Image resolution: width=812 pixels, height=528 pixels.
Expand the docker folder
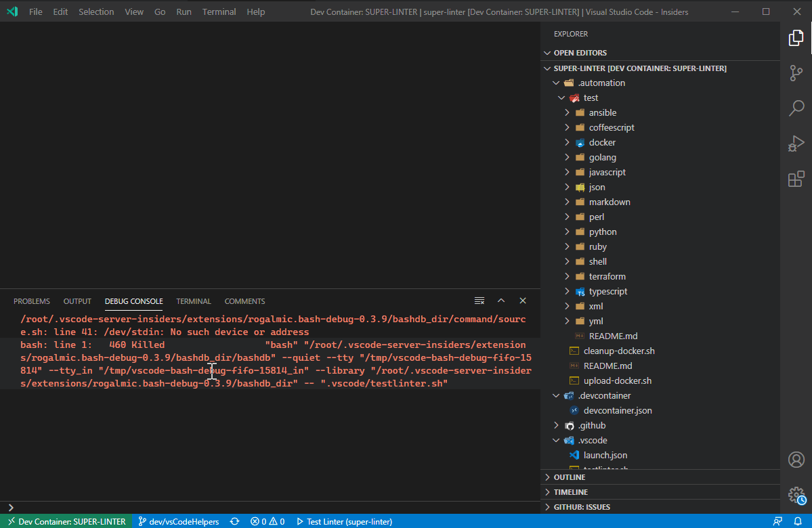tap(660, 142)
